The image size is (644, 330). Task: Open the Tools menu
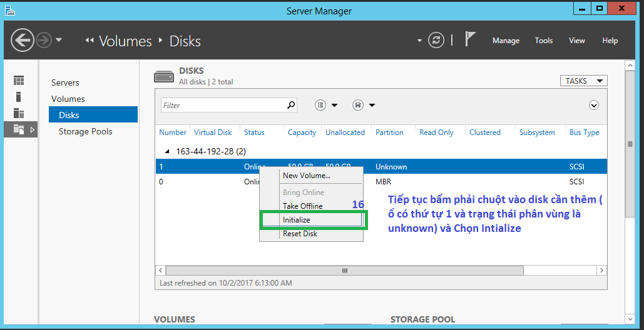[543, 41]
